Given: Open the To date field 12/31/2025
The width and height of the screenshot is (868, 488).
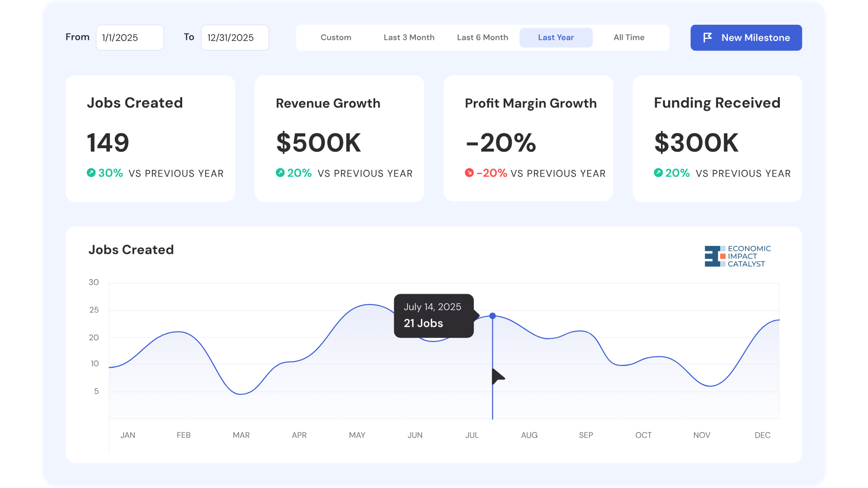Looking at the screenshot, I should (235, 38).
